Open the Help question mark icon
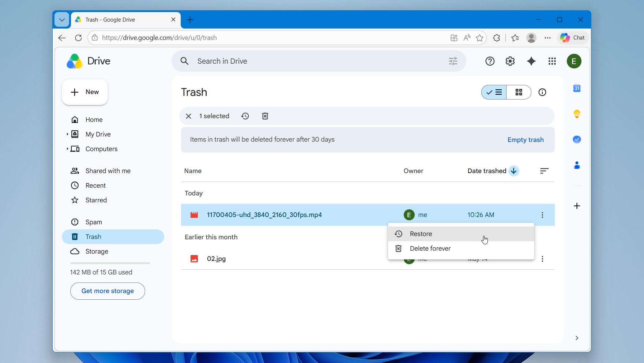Viewport: 644px width, 363px height. 490,61
